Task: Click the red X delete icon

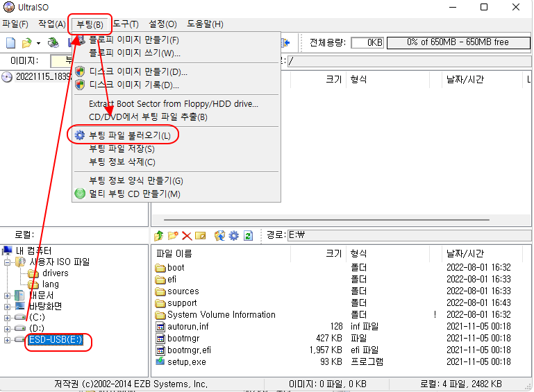Action: (x=187, y=236)
